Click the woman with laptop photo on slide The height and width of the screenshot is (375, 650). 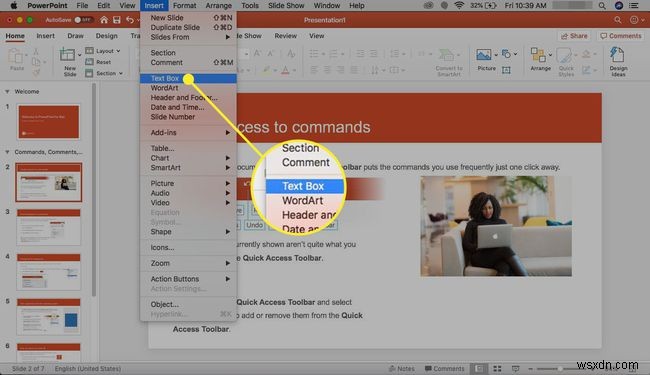496,226
